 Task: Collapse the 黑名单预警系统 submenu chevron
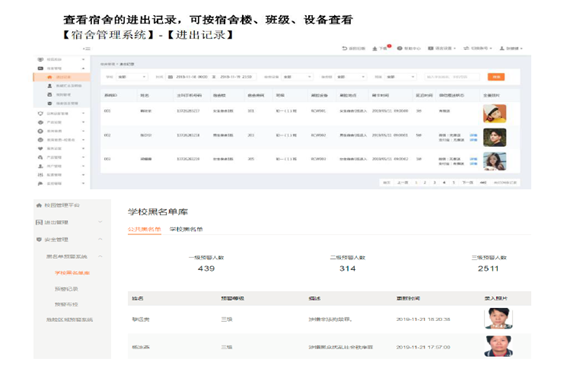click(x=100, y=256)
